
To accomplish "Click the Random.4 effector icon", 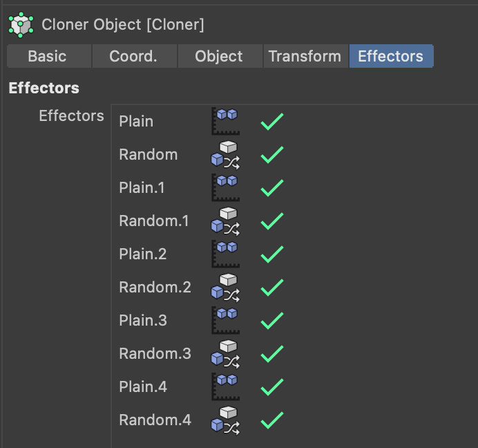I will [x=225, y=420].
